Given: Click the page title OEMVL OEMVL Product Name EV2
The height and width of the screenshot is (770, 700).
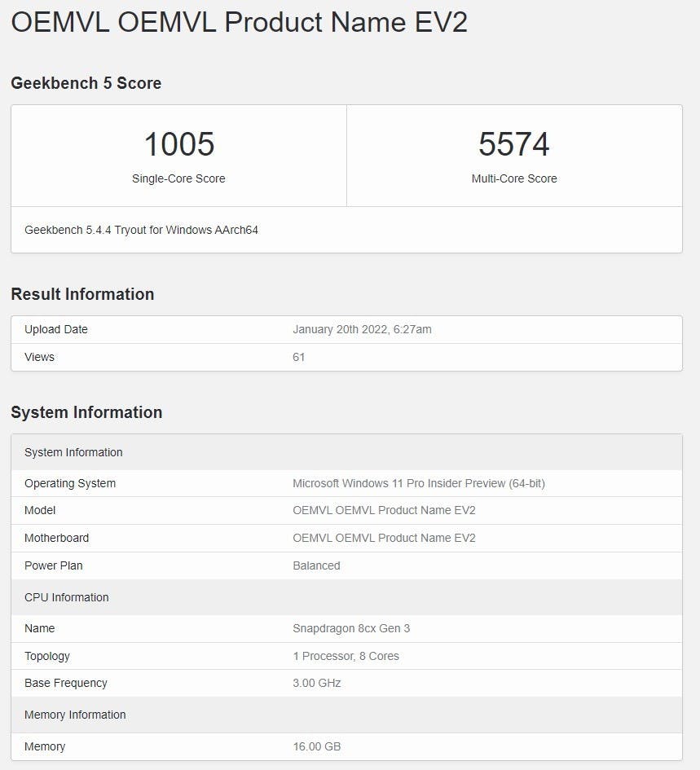Looking at the screenshot, I should (240, 22).
